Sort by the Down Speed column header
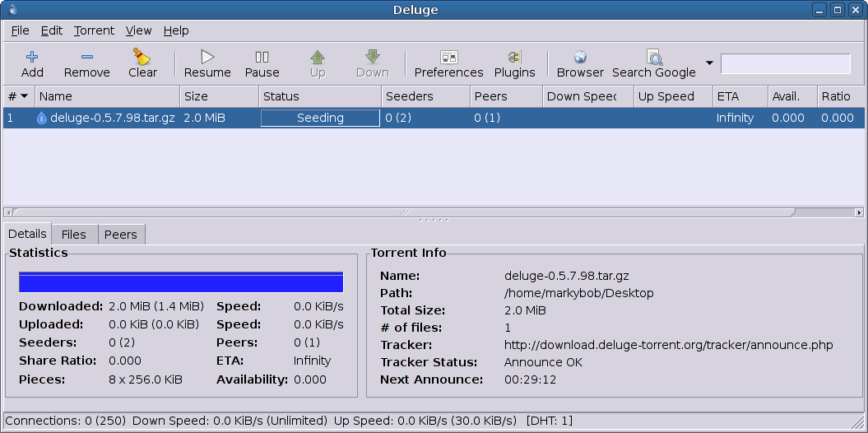 (x=588, y=96)
